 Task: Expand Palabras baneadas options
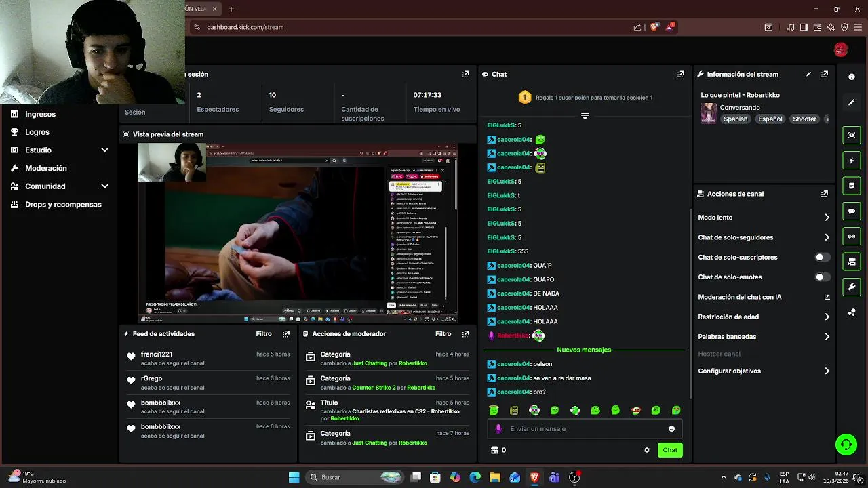click(x=827, y=337)
